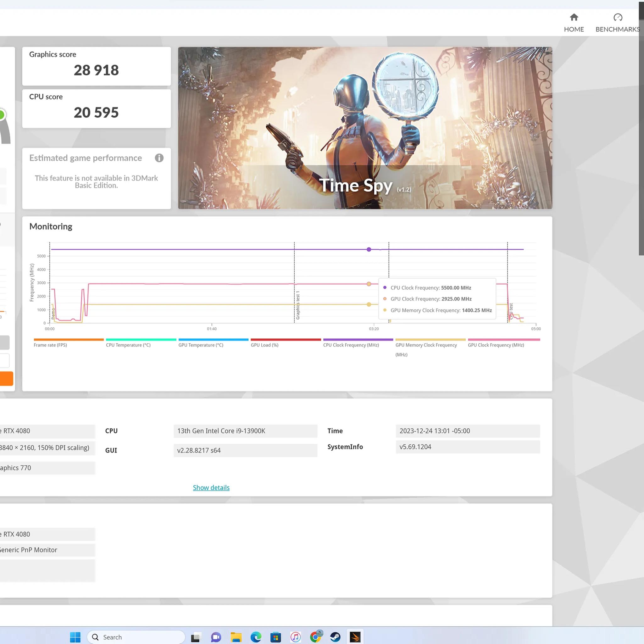This screenshot has width=644, height=644.
Task: Select the CPU field 13th Gen Intel Core i9-13900K
Action: (245, 431)
